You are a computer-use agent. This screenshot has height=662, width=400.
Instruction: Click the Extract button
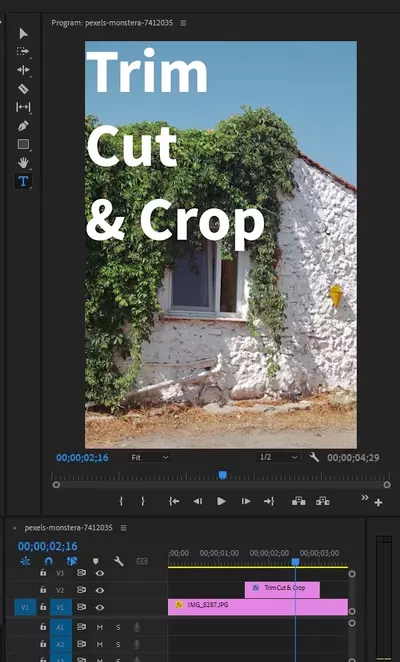click(323, 501)
